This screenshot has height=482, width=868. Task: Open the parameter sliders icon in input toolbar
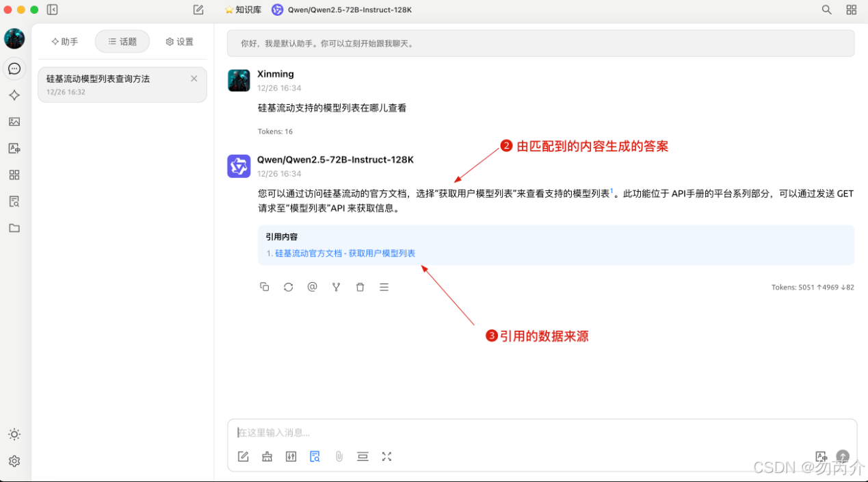point(291,457)
